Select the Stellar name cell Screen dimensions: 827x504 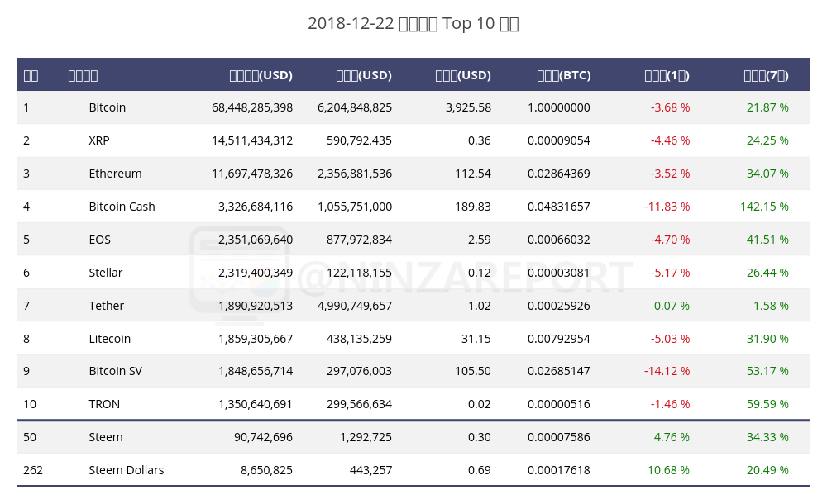coord(106,273)
